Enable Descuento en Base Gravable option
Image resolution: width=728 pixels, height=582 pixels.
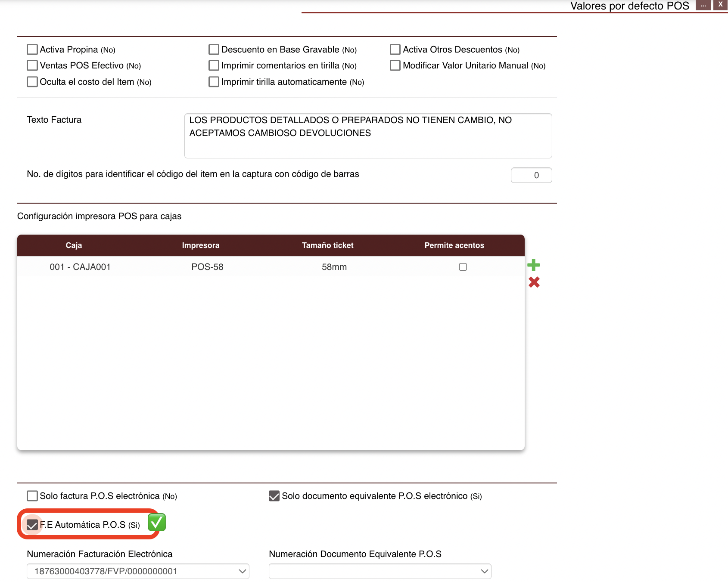click(x=214, y=50)
